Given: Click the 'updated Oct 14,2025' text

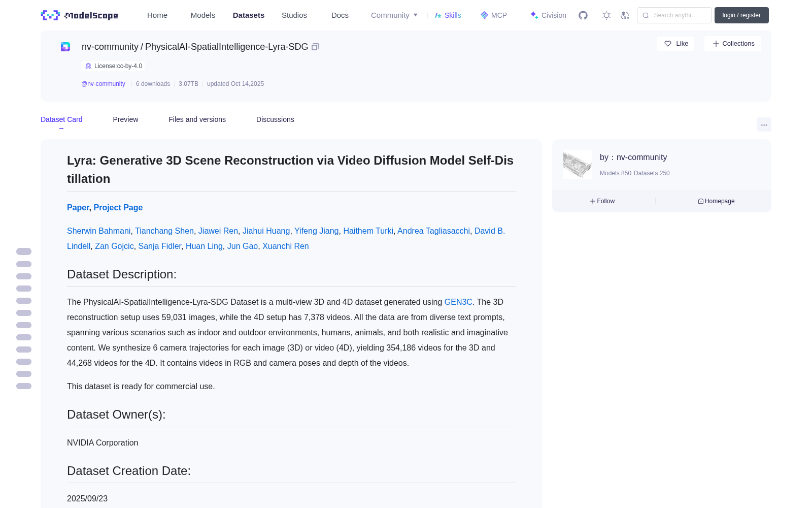Looking at the screenshot, I should point(235,84).
